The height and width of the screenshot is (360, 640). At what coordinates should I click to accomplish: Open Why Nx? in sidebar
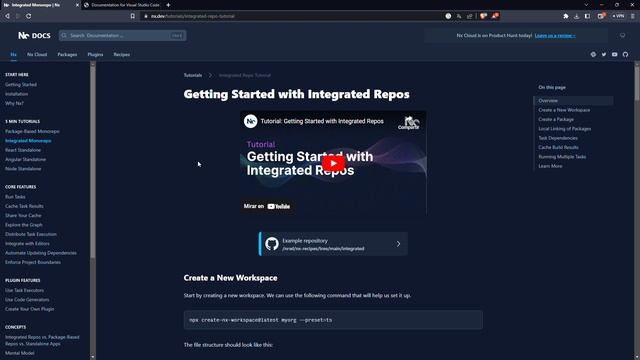pyautogui.click(x=14, y=103)
